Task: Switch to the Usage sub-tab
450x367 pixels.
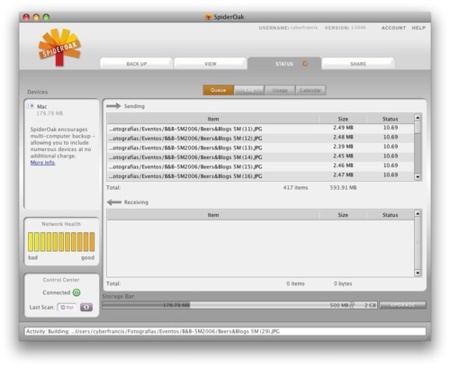Action: (x=280, y=90)
